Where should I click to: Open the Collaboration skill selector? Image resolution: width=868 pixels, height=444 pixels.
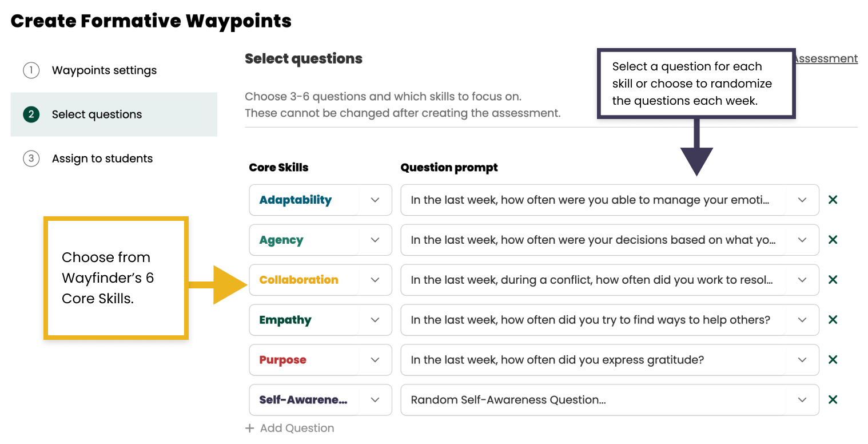[x=375, y=280]
